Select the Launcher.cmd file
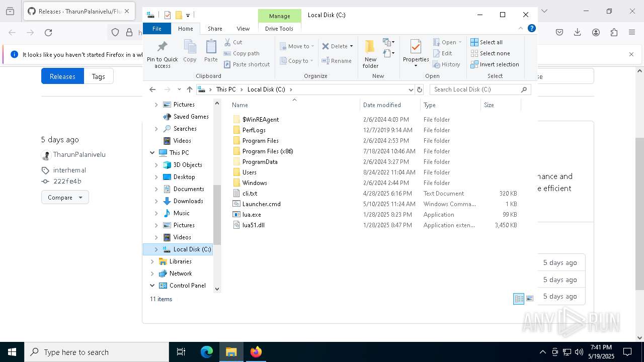Viewport: 644px width, 362px height. click(261, 204)
